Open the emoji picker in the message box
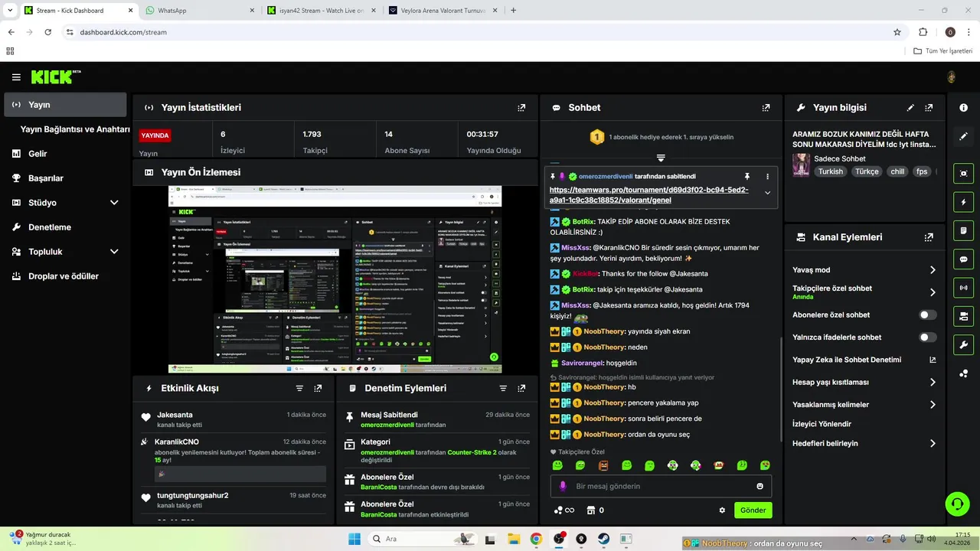The width and height of the screenshot is (980, 551). coord(759,486)
